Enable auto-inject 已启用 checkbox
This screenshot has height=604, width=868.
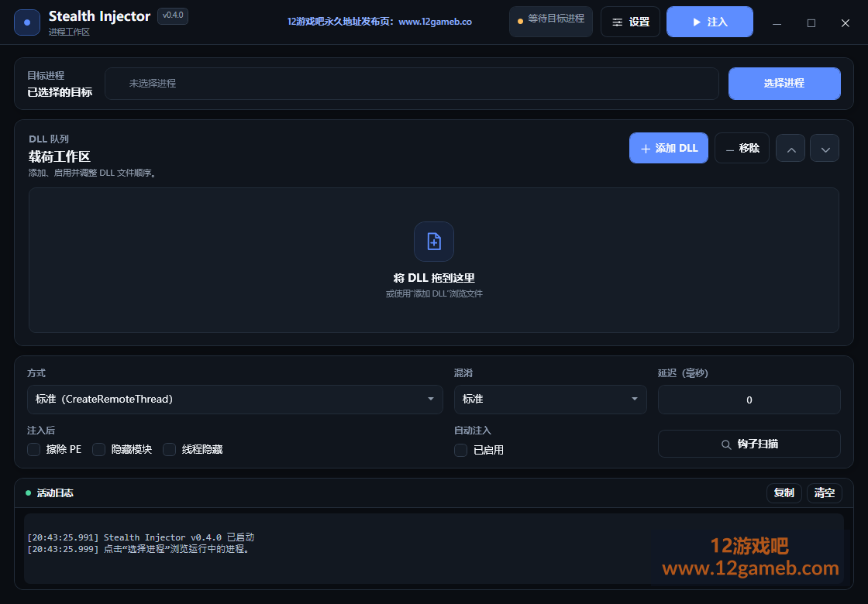[460, 450]
